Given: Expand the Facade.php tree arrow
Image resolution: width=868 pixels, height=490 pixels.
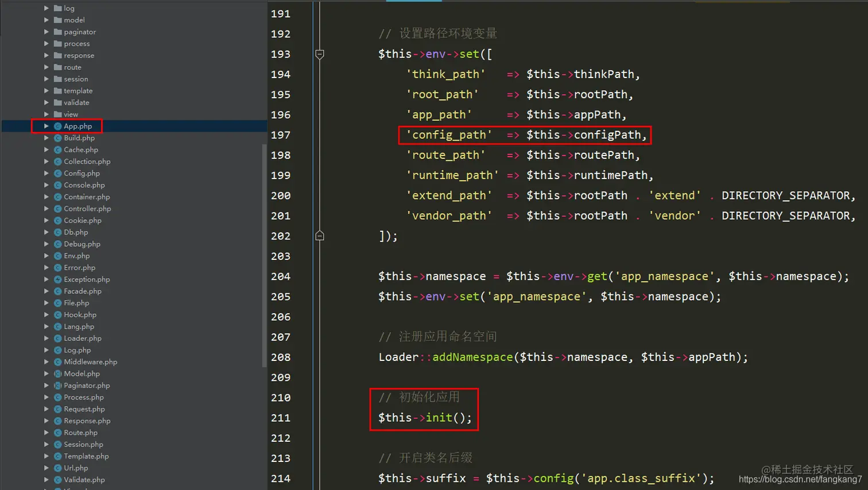Looking at the screenshot, I should [46, 291].
